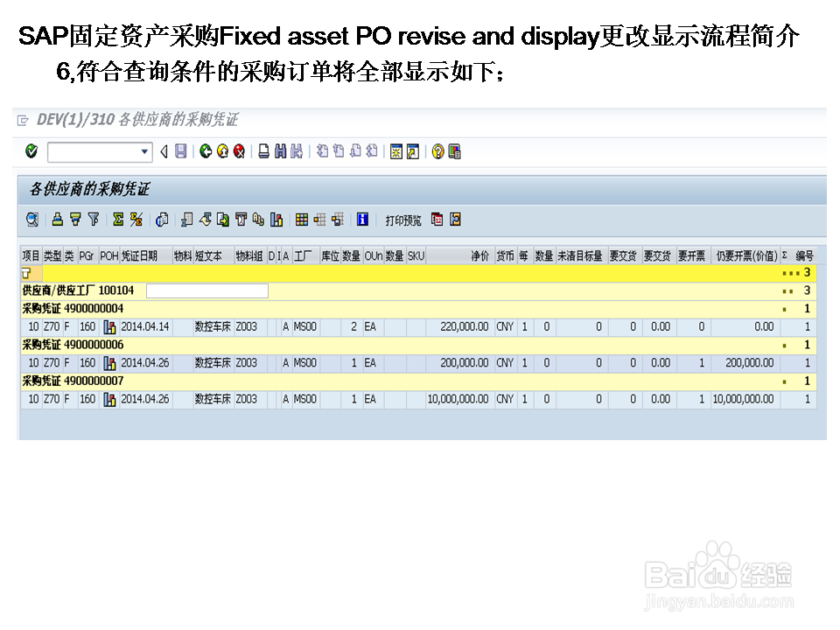Click the 货币 column header

505,256
